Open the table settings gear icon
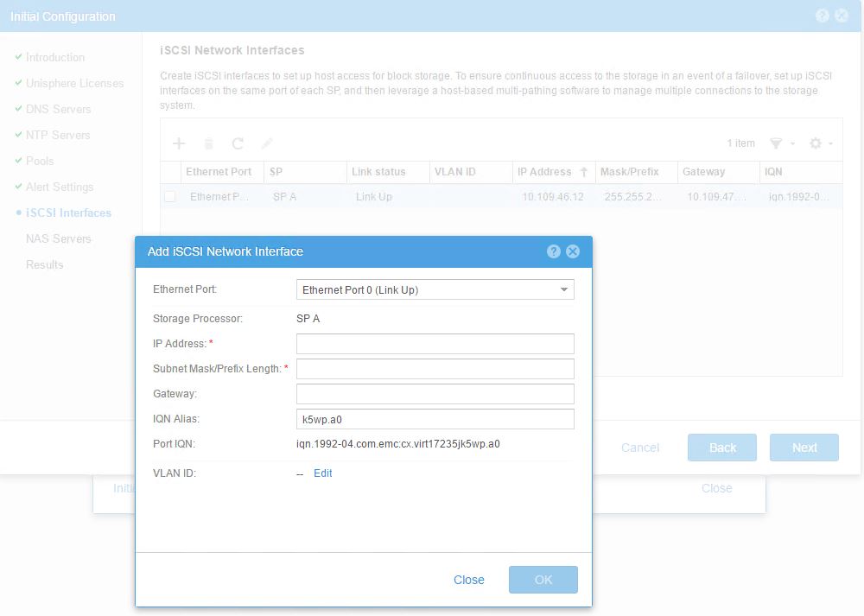This screenshot has width=864, height=616. coord(815,143)
